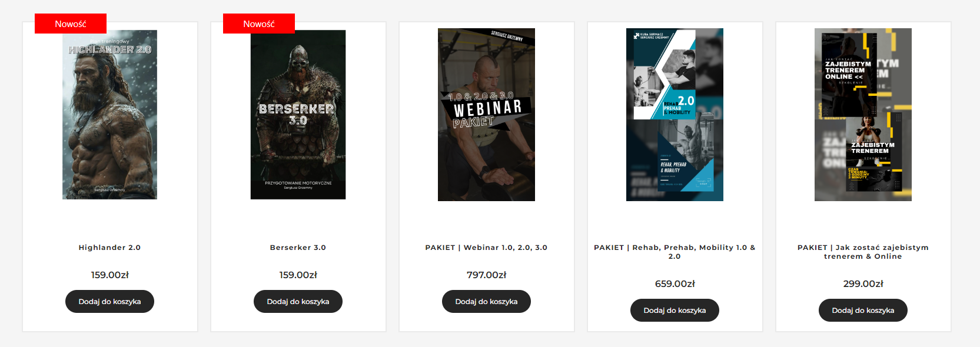
Task: Open PAKIET | Rehab, Prehab, Mobility title link
Action: click(x=675, y=252)
